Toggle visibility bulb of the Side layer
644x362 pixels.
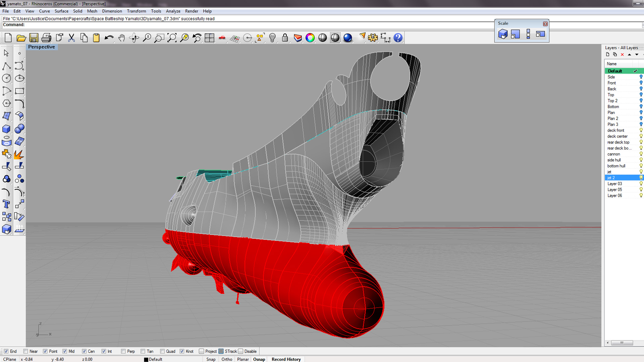point(641,77)
